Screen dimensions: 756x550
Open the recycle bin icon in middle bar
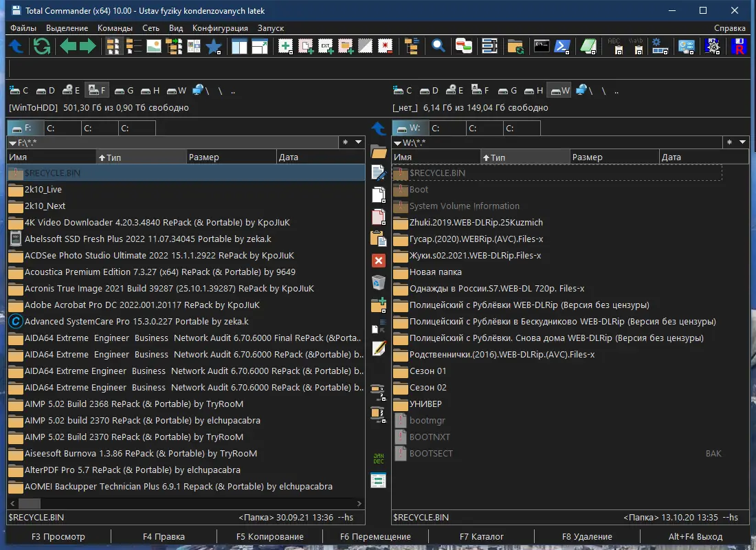click(x=378, y=283)
